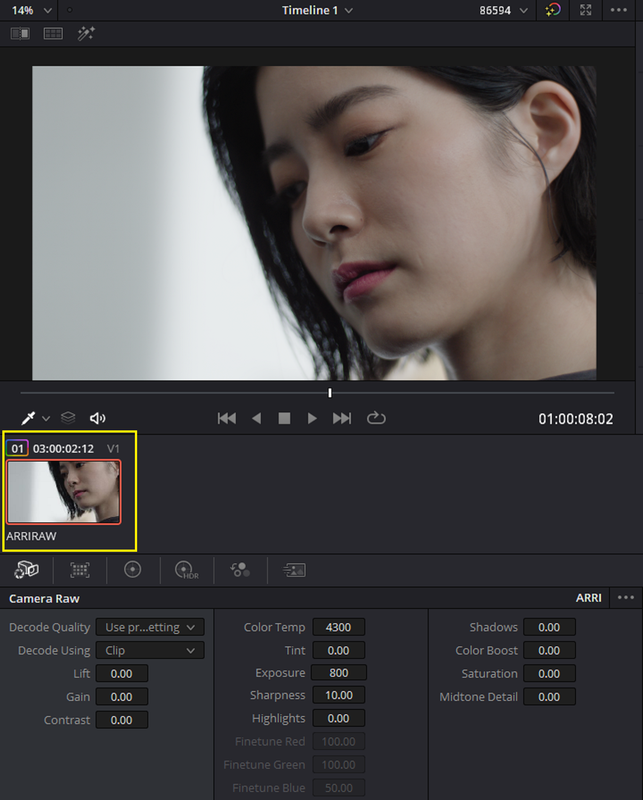Open the Motion Effects palette
Image resolution: width=643 pixels, height=800 pixels.
(x=294, y=570)
